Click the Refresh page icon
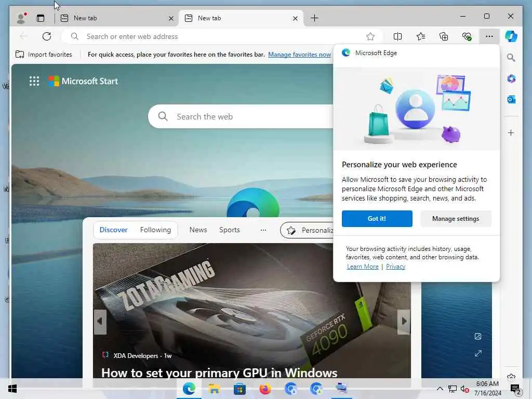Image resolution: width=532 pixels, height=399 pixels. [x=46, y=36]
